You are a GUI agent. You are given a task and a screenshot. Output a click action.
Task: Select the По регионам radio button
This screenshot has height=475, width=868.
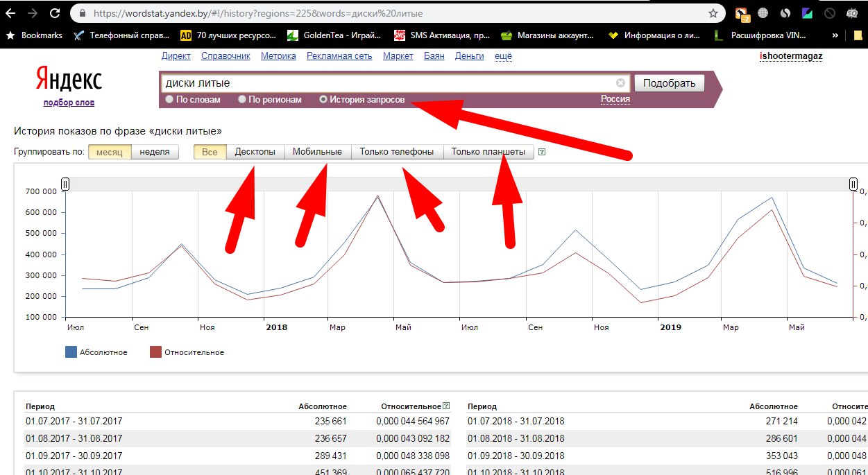[x=242, y=100]
